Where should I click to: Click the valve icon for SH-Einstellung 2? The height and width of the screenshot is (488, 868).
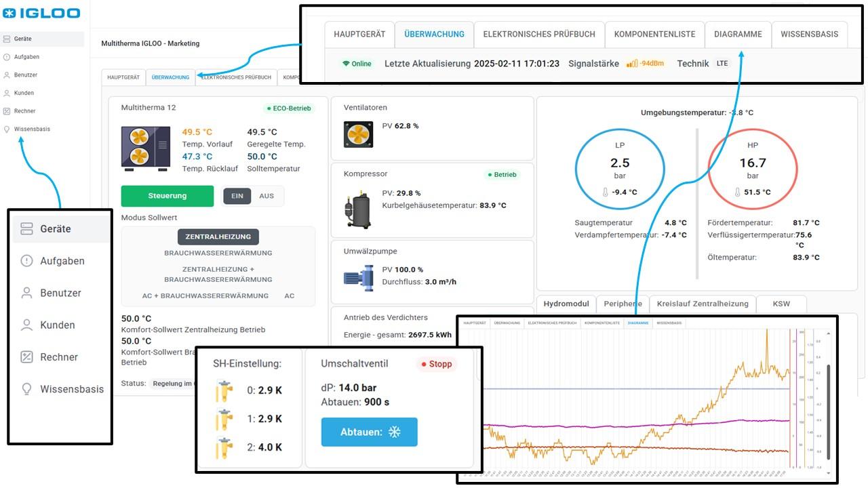[x=223, y=447]
